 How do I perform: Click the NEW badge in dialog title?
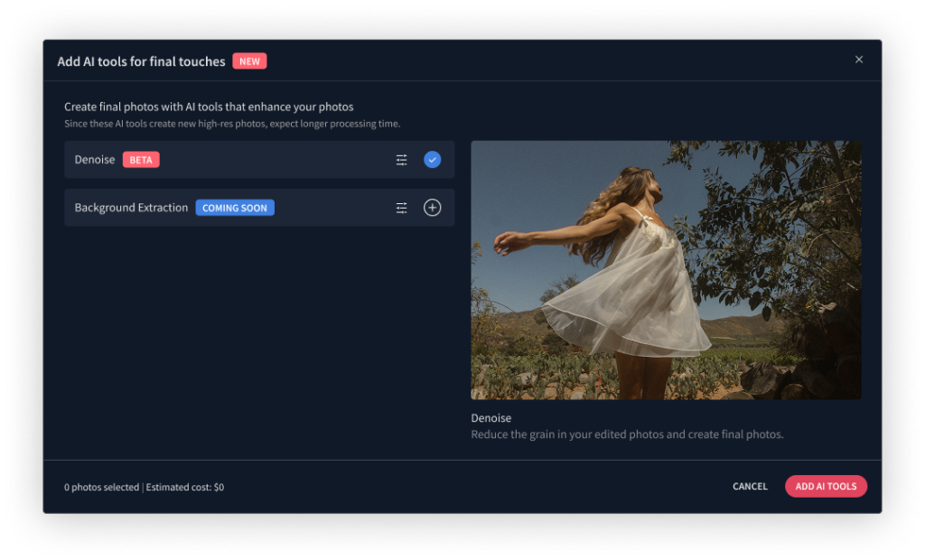click(x=249, y=61)
